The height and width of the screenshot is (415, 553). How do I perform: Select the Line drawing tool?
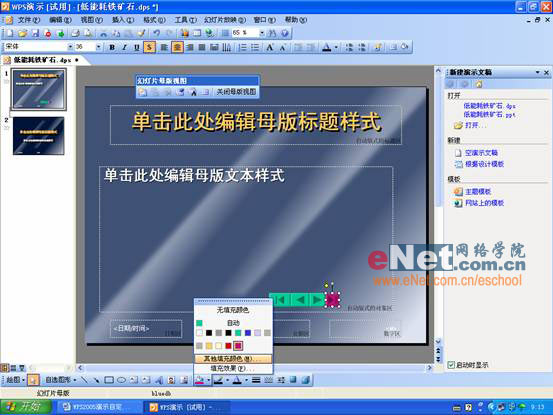[84, 380]
